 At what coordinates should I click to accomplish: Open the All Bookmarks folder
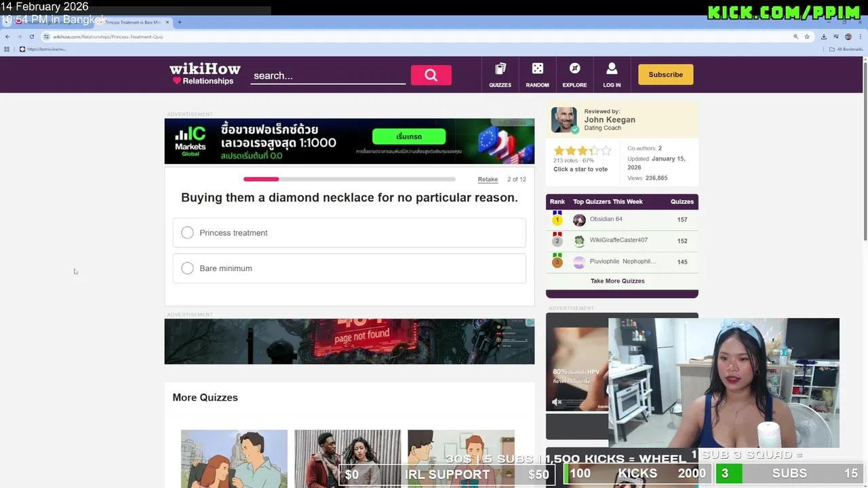(846, 49)
